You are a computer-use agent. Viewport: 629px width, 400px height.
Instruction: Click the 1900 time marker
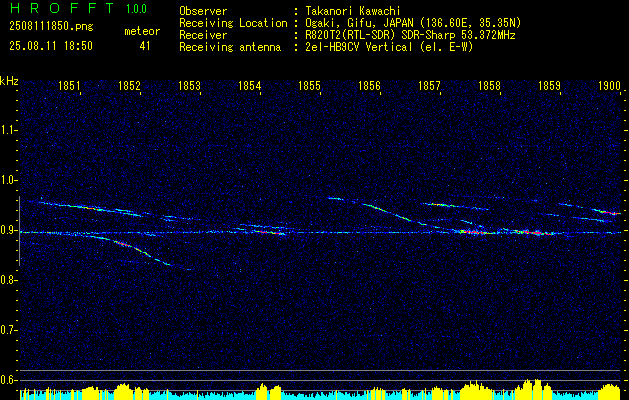609,85
